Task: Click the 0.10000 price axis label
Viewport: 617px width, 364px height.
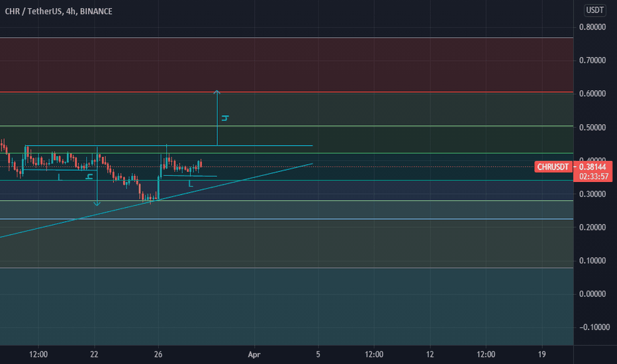Action: 593,261
